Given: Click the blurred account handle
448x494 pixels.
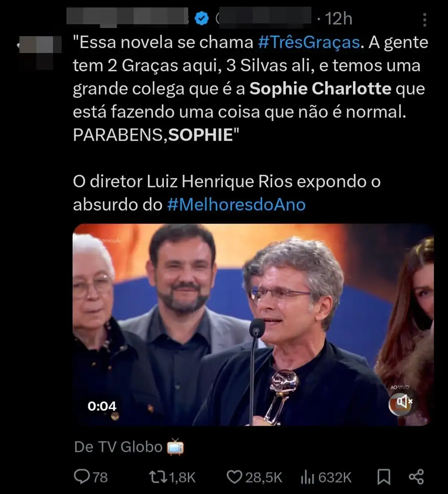Looking at the screenshot, I should (263, 17).
